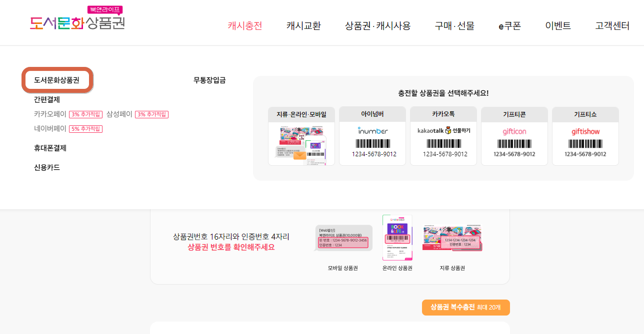Click 삼성페이 3% 추가적립 badge
The image size is (644, 334).
pos(151,114)
